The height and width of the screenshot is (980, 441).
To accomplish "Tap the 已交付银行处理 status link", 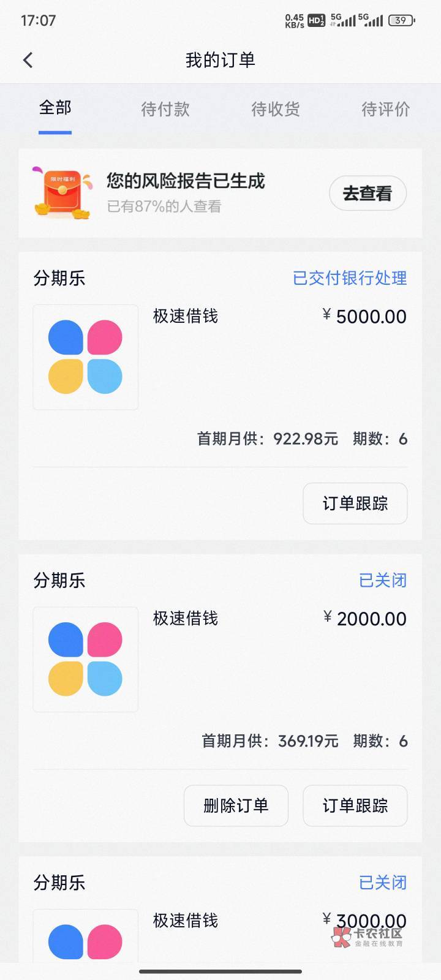I will pyautogui.click(x=350, y=278).
